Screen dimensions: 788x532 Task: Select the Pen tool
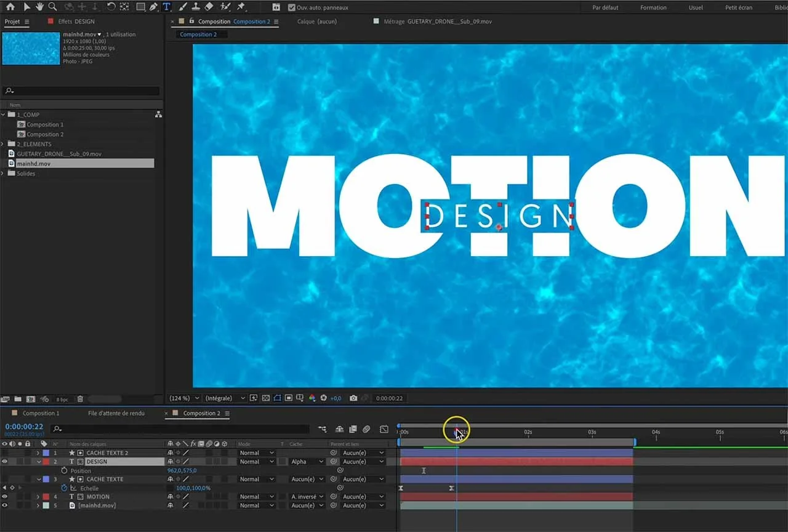pyautogui.click(x=153, y=7)
